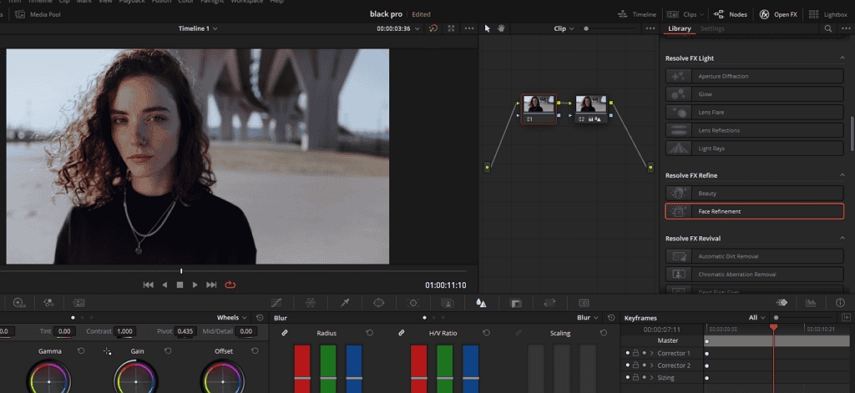
Task: Expand the viewer to full screen
Action: [451, 28]
